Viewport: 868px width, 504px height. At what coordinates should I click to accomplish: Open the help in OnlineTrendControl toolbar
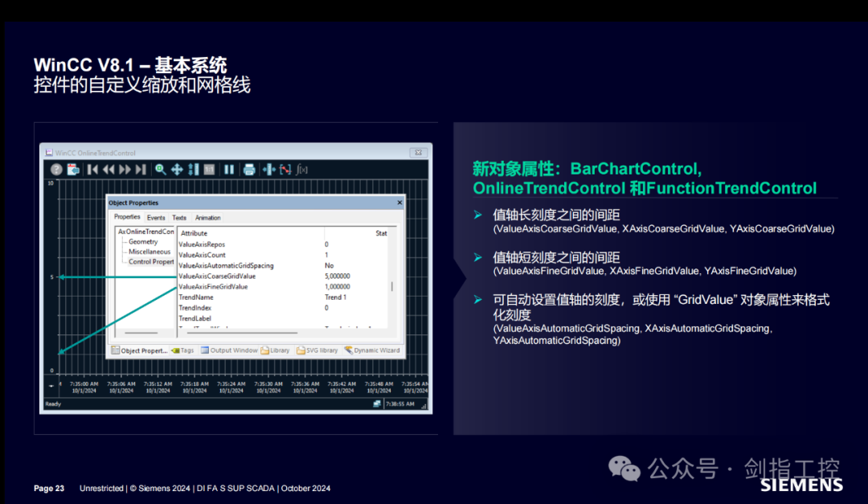pyautogui.click(x=56, y=169)
